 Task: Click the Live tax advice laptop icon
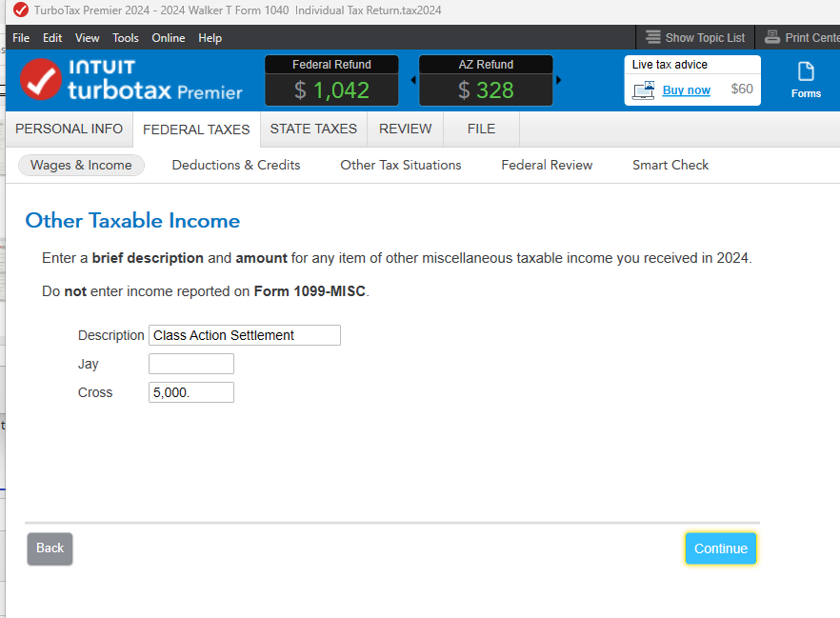pyautogui.click(x=644, y=90)
